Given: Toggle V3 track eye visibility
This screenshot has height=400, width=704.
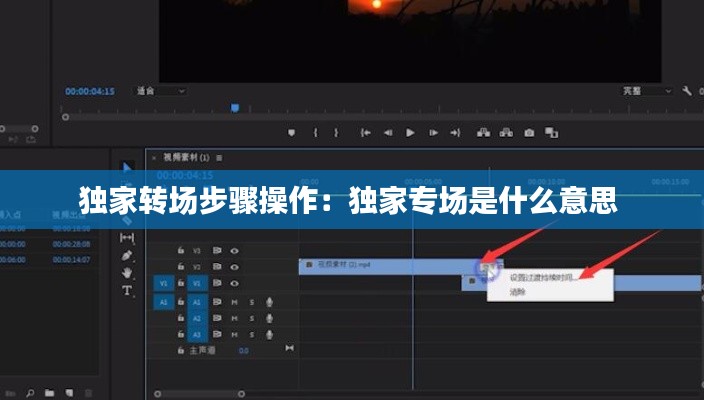Looking at the screenshot, I should pyautogui.click(x=234, y=251).
